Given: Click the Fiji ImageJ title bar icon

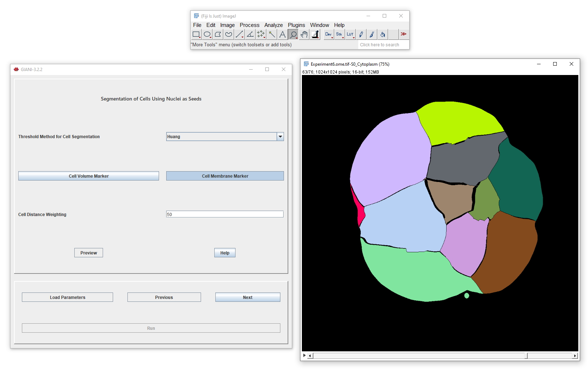Looking at the screenshot, I should coord(196,16).
